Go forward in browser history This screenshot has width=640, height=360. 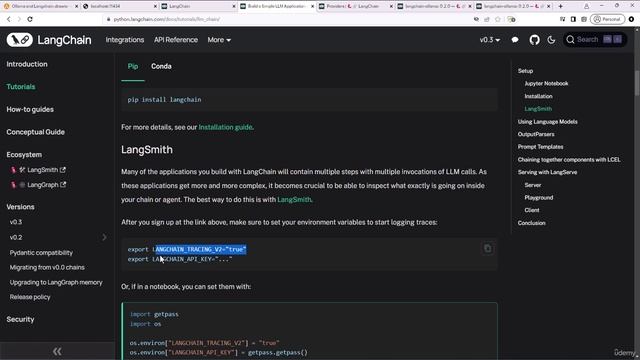tap(19, 19)
